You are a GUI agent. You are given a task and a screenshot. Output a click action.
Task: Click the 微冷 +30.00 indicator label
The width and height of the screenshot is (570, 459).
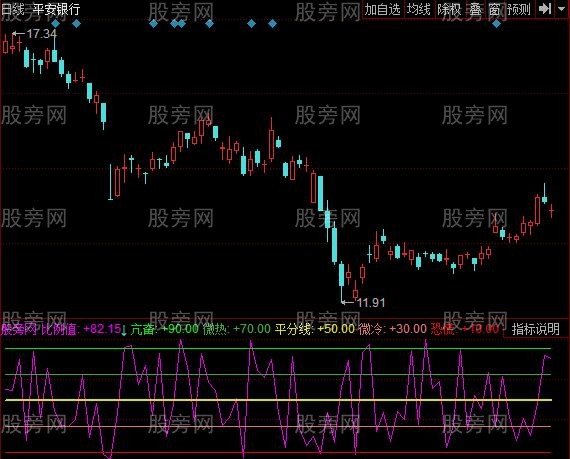(393, 329)
